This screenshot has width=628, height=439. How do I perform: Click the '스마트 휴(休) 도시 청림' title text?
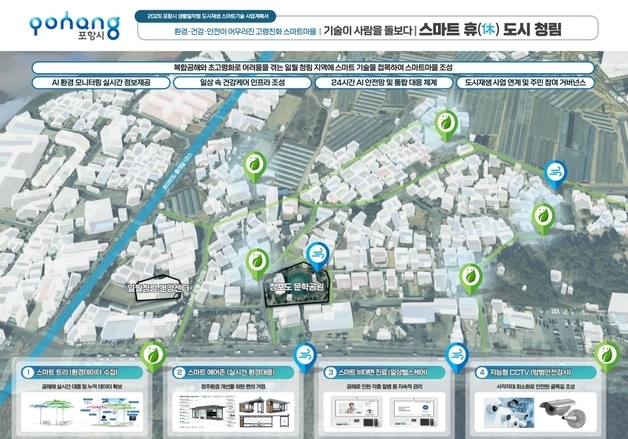pos(490,30)
